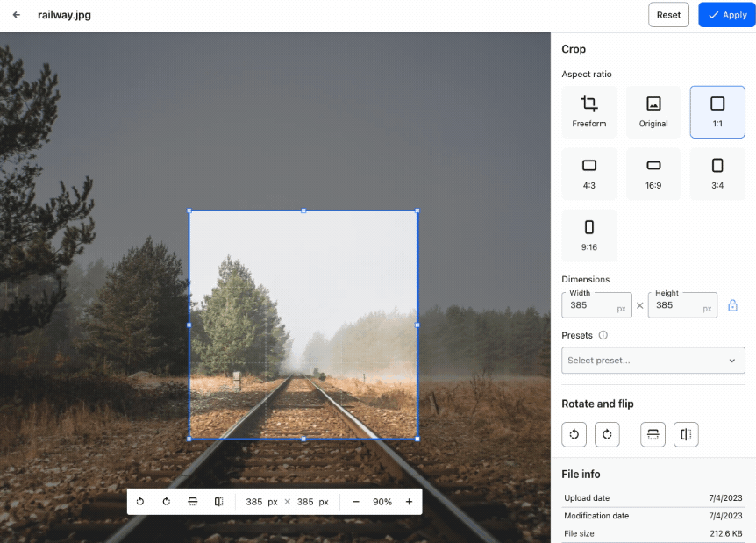Click the top-left crop handle
This screenshot has height=543, width=756.
pyautogui.click(x=189, y=211)
